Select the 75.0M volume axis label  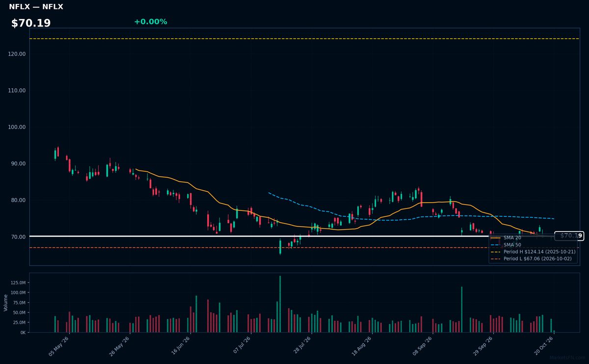click(x=19, y=303)
